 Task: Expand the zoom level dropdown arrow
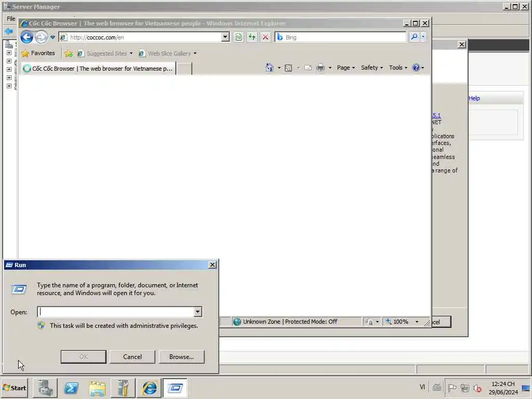(417, 322)
